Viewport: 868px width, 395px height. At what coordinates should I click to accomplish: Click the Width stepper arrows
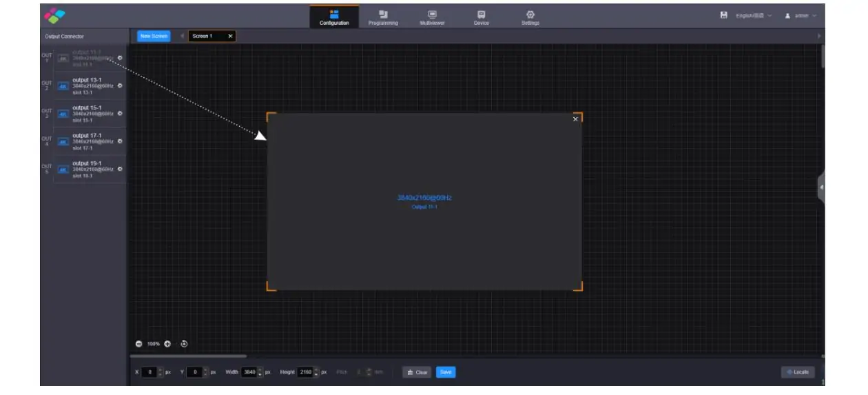pyautogui.click(x=260, y=372)
